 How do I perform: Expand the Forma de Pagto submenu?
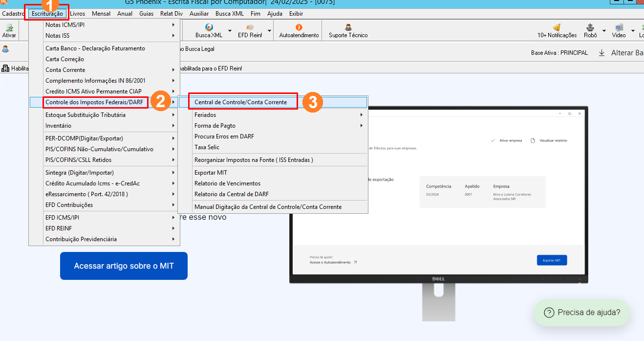[273, 126]
